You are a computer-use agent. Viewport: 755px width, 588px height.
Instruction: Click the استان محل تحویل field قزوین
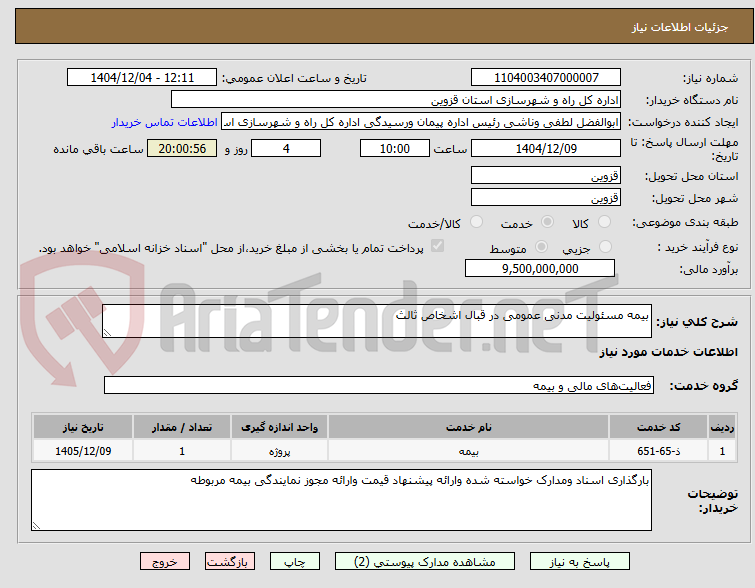point(546,175)
